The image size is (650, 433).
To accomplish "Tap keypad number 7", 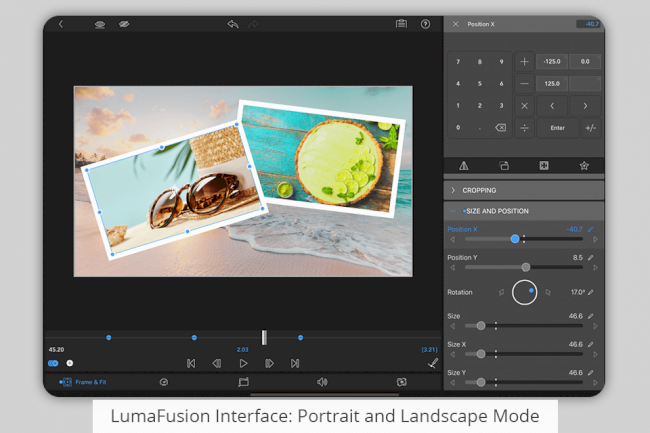I will 458,62.
